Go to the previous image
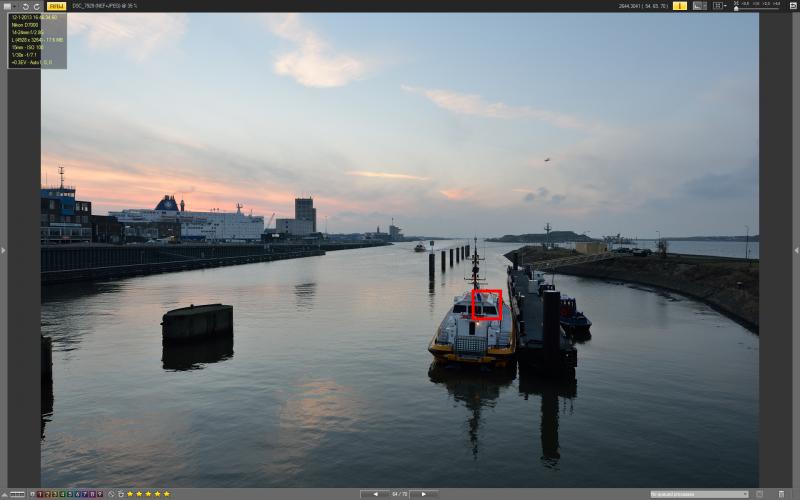 click(x=375, y=494)
